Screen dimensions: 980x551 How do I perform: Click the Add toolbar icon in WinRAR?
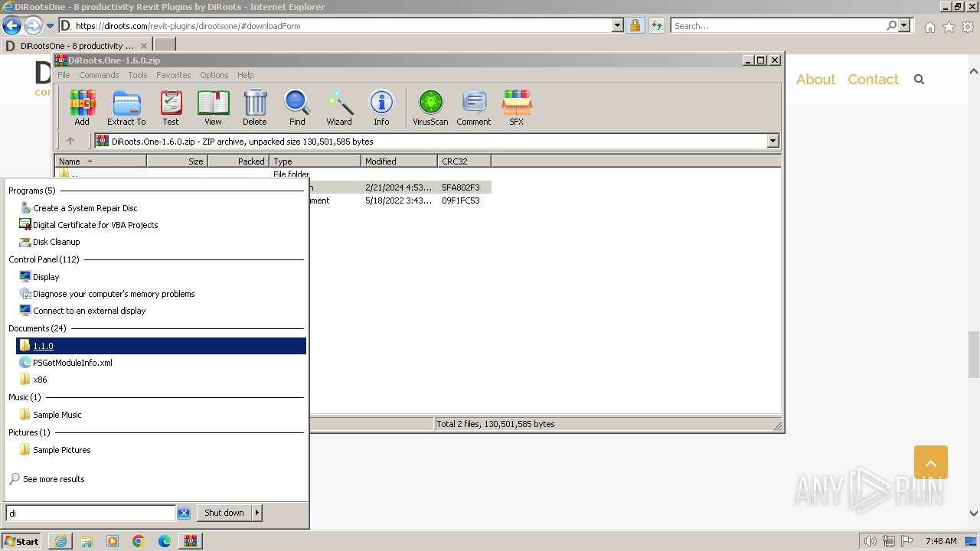[82, 107]
